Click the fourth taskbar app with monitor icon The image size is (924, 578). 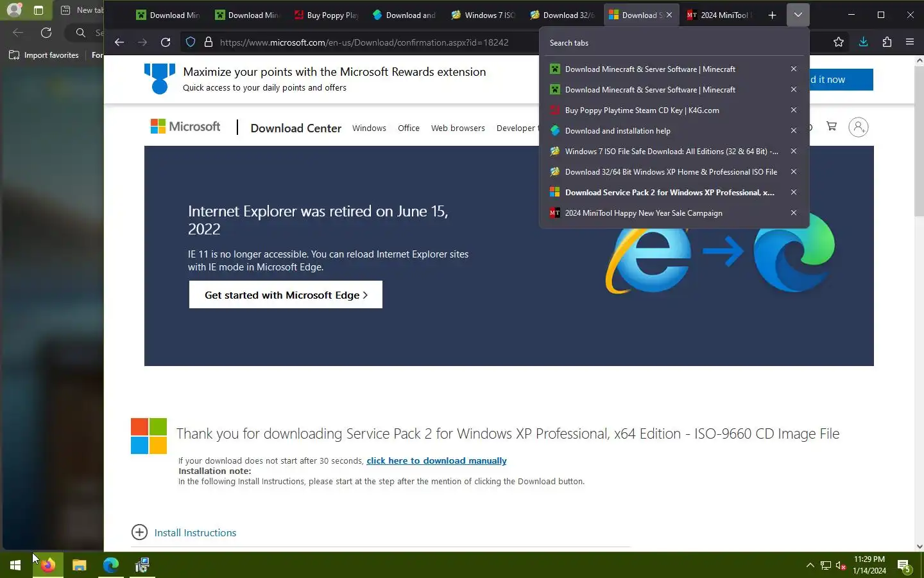[x=142, y=565]
